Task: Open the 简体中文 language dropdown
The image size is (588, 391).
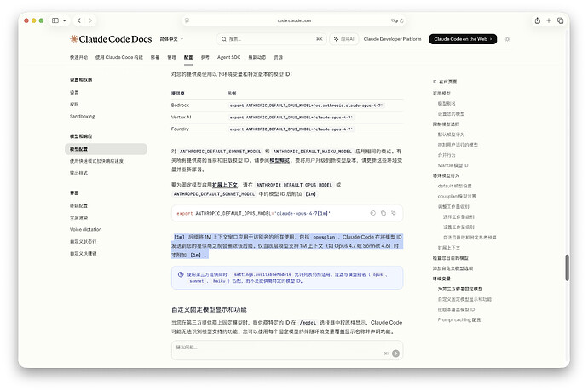Action: [x=171, y=39]
